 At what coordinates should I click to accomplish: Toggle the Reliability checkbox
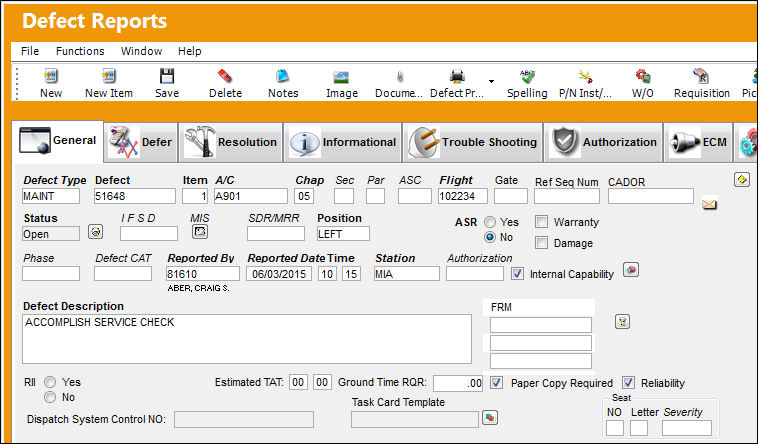(x=628, y=383)
